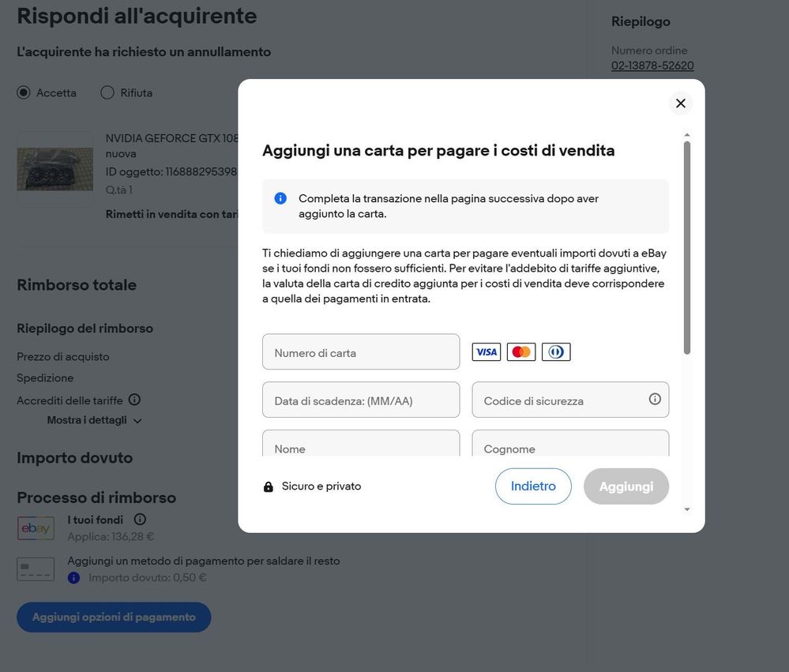This screenshot has width=789, height=672.
Task: Click the NVIDIA GeForce item thumbnail
Action: 54,170
